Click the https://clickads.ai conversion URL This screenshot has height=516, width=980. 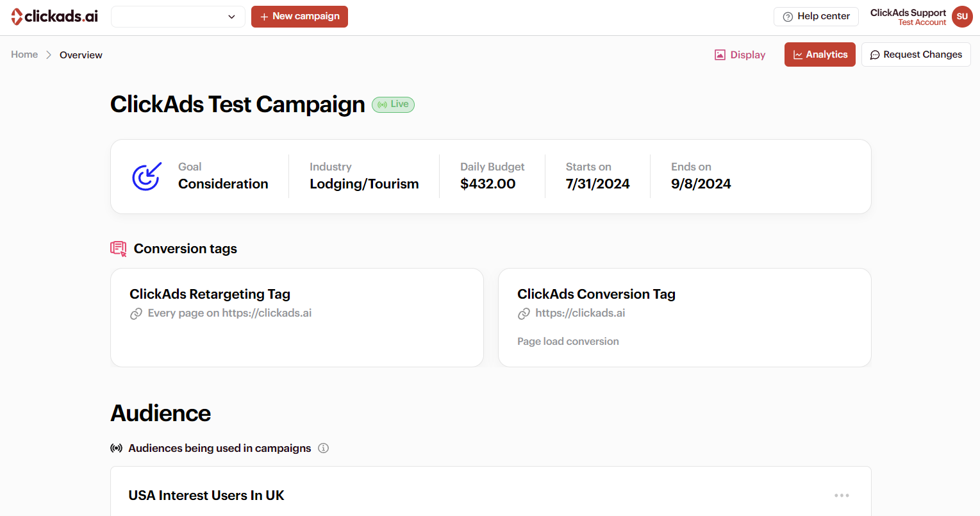(580, 313)
